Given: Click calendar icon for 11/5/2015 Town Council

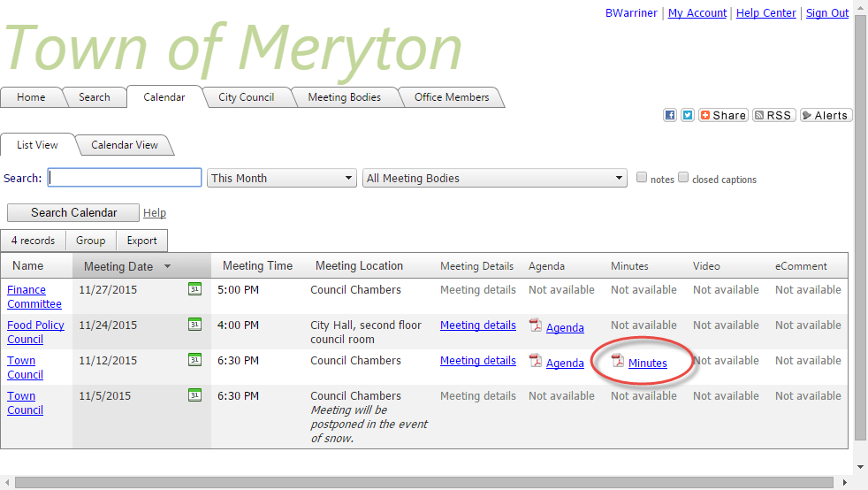Looking at the screenshot, I should pyautogui.click(x=194, y=394).
